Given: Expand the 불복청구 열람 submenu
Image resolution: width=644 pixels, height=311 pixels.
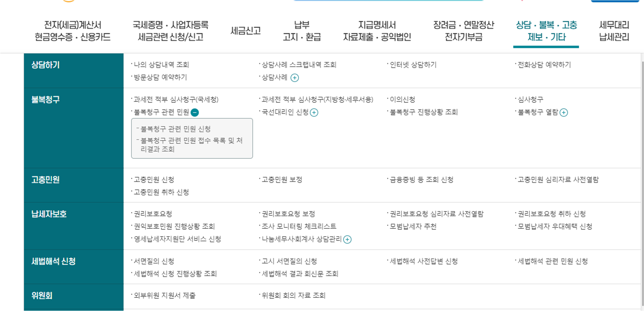Looking at the screenshot, I should (x=564, y=112).
